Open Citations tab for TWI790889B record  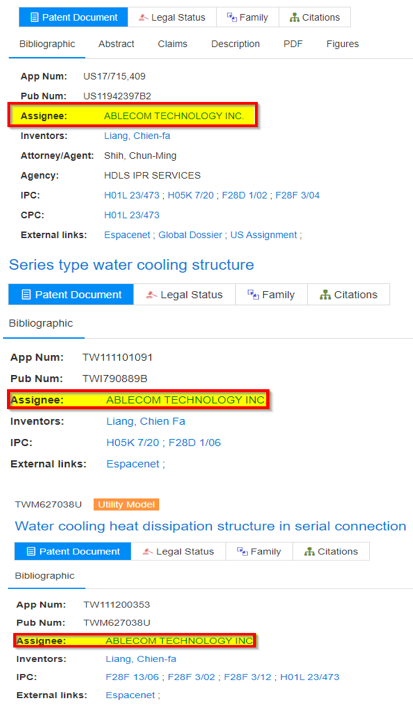[x=349, y=294]
